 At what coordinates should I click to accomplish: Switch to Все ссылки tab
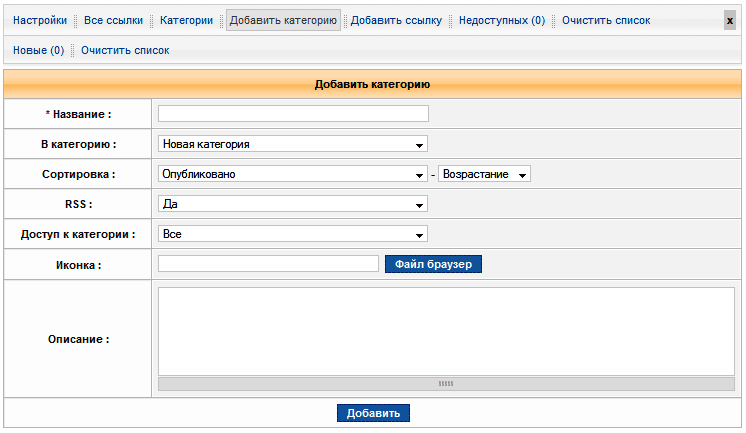click(x=114, y=20)
